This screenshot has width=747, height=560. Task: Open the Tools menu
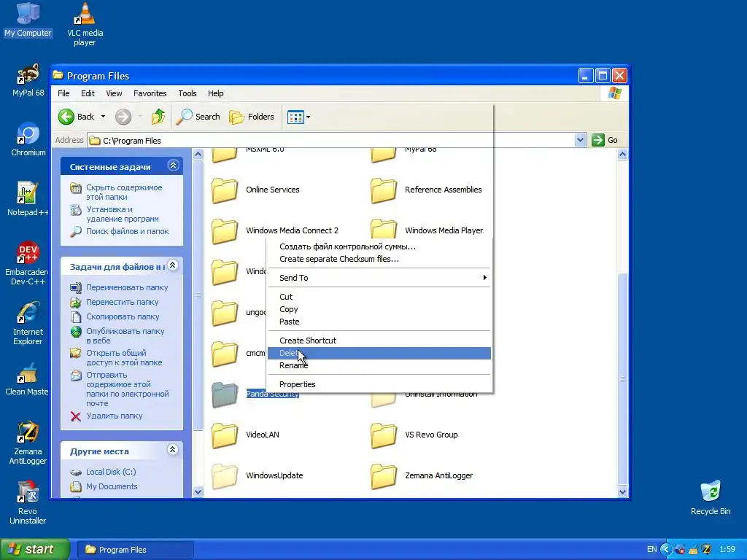187,93
